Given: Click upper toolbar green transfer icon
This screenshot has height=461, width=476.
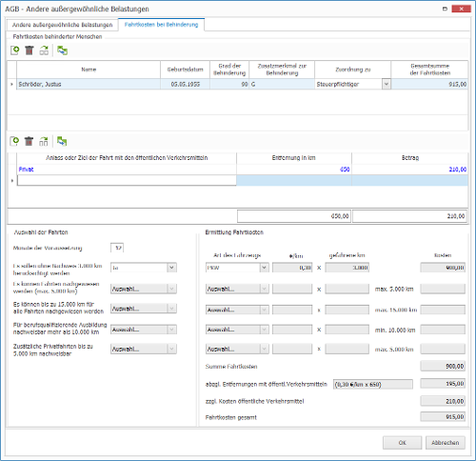Looking at the screenshot, I should tap(62, 50).
